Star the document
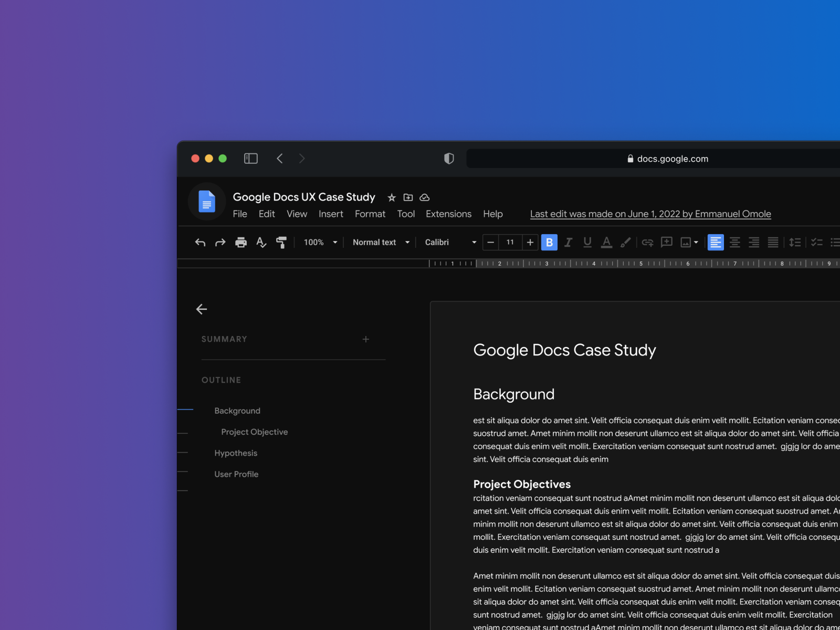The image size is (840, 630). point(392,197)
